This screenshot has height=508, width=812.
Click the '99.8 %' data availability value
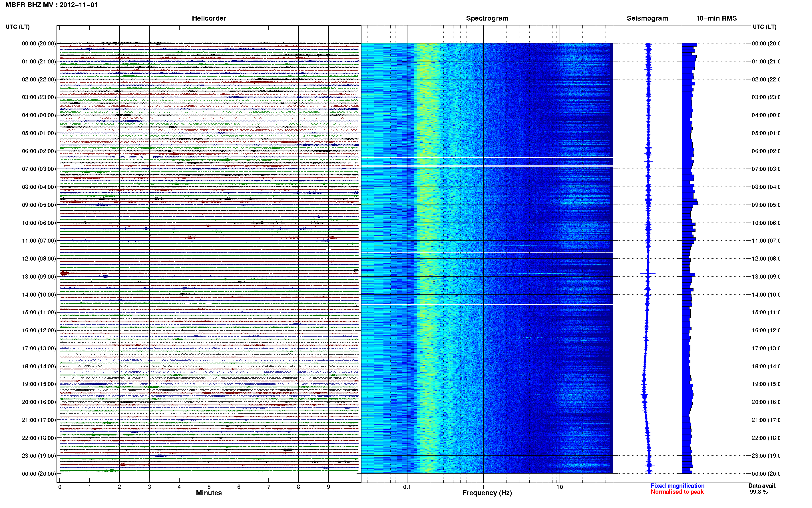[x=759, y=492]
